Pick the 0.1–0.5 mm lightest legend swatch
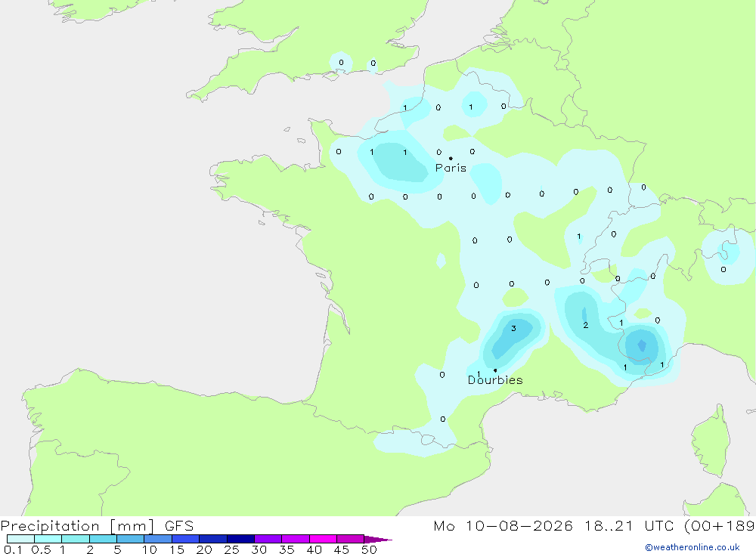Image resolution: width=756 pixels, height=554 pixels. point(20,539)
